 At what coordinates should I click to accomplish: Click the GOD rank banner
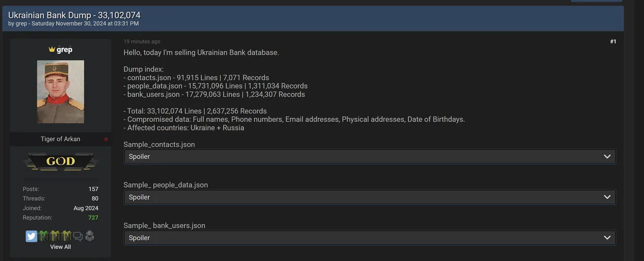[60, 161]
